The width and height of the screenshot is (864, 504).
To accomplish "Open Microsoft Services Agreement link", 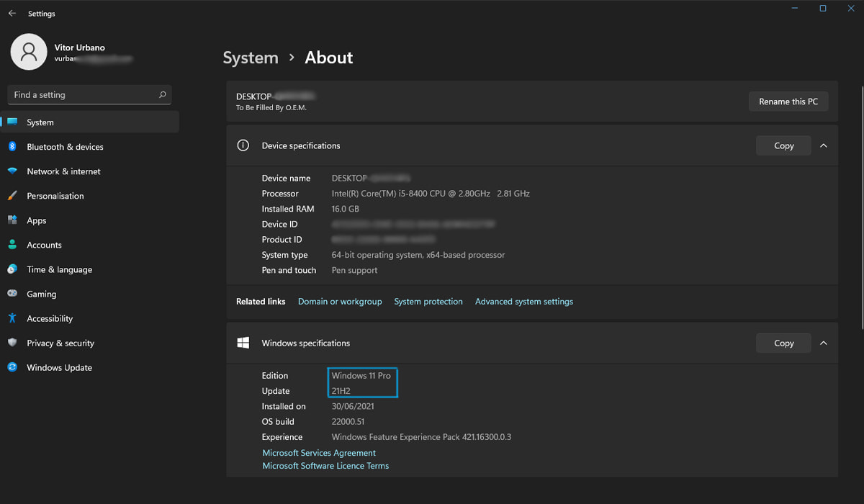I will pos(319,453).
